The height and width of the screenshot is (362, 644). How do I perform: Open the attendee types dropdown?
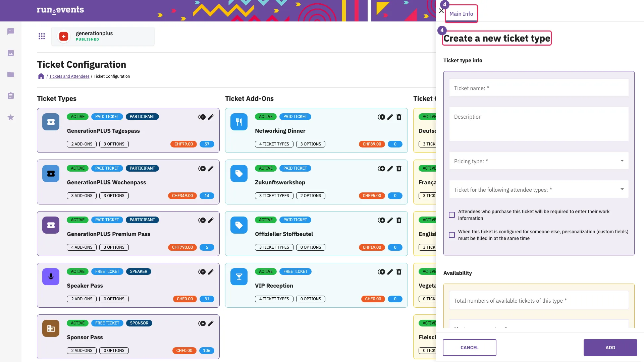(x=539, y=189)
